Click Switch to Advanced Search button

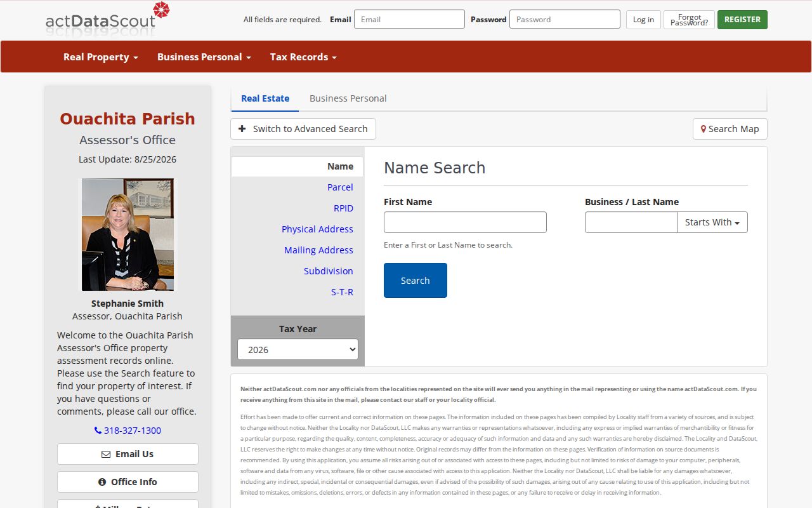coord(303,129)
